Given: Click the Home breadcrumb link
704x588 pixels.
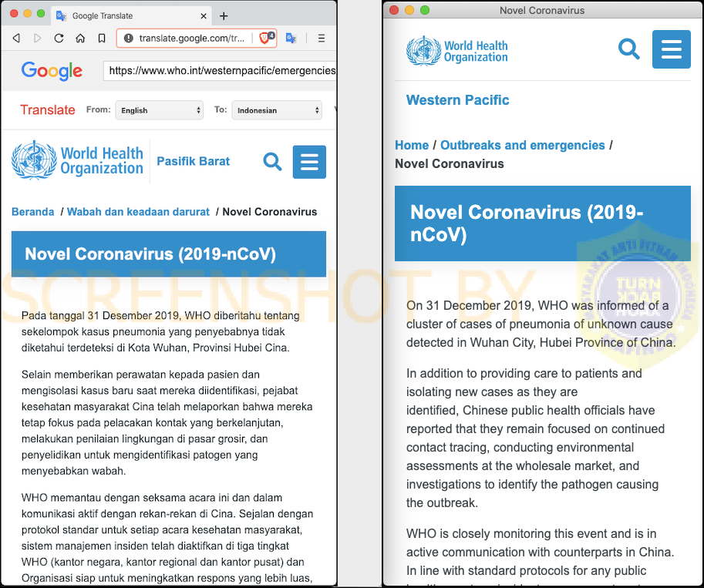Looking at the screenshot, I should point(412,146).
